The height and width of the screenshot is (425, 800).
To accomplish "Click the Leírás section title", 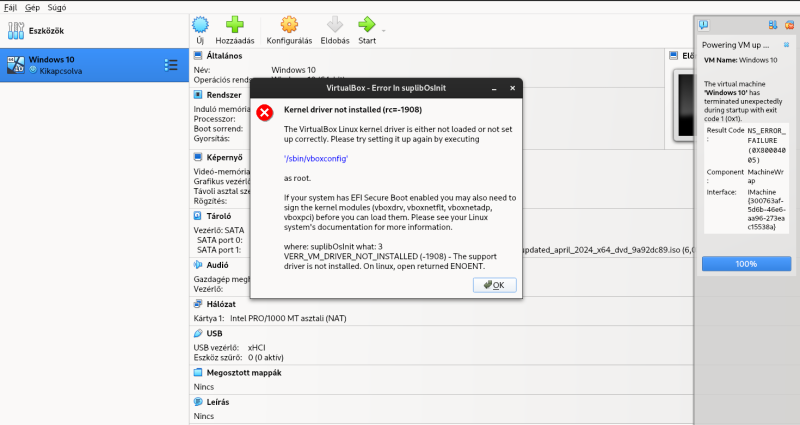I will click(218, 402).
